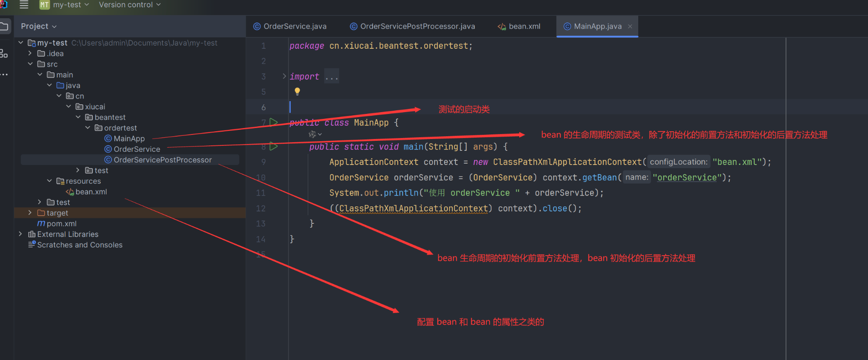This screenshot has width=868, height=360.
Task: Click the "bean.xml" string literal
Action: tap(737, 162)
